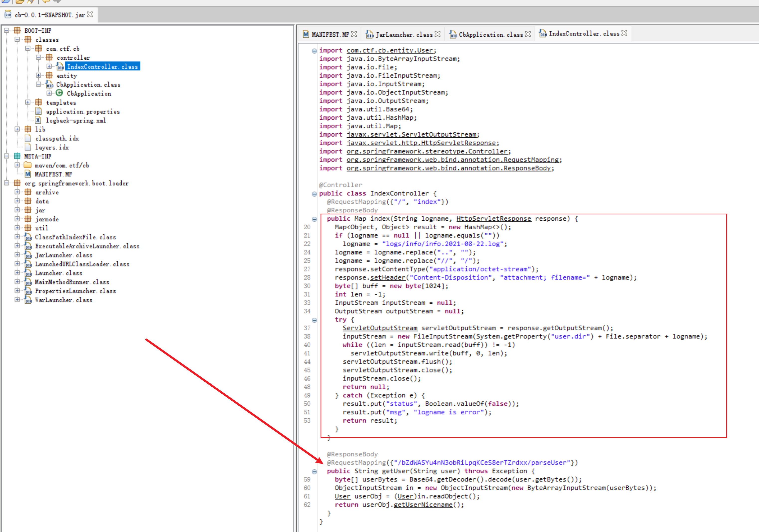Collapse the import statements fold marker

coord(314,51)
